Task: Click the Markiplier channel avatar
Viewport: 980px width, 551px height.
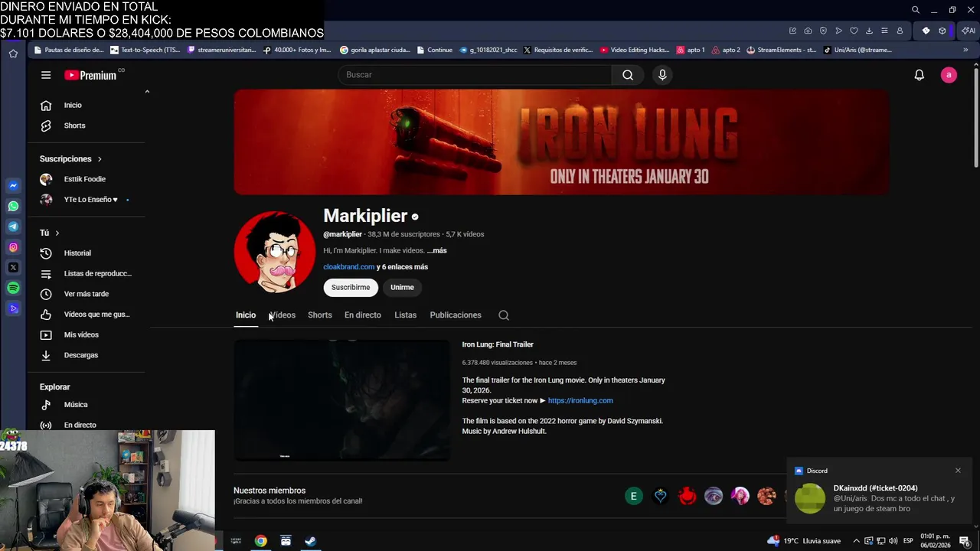Action: click(275, 252)
